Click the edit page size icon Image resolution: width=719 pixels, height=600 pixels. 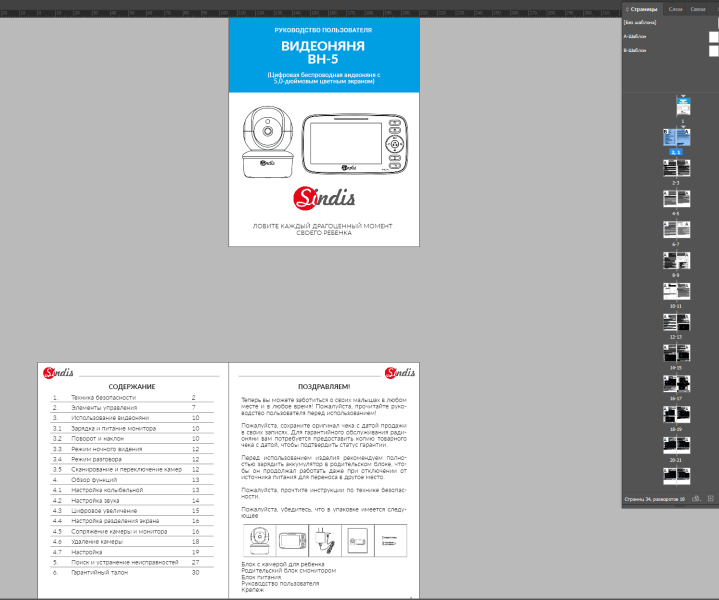(x=696, y=499)
